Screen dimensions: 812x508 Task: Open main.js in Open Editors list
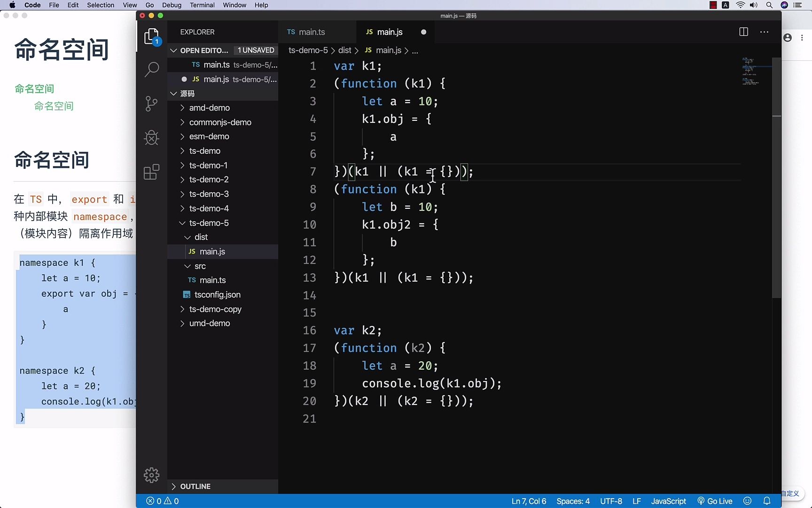(223, 79)
